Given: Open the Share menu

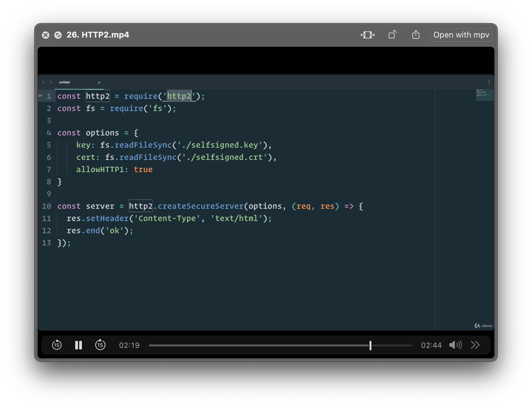Looking at the screenshot, I should (x=416, y=35).
